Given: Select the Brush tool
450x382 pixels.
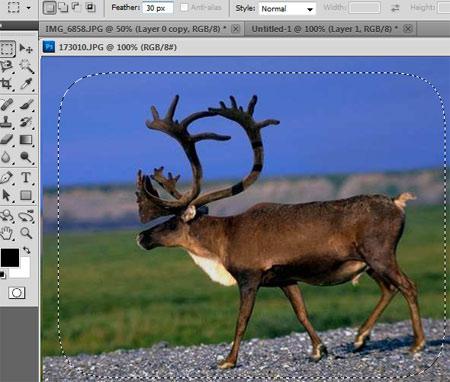Looking at the screenshot, I should pos(26,105).
